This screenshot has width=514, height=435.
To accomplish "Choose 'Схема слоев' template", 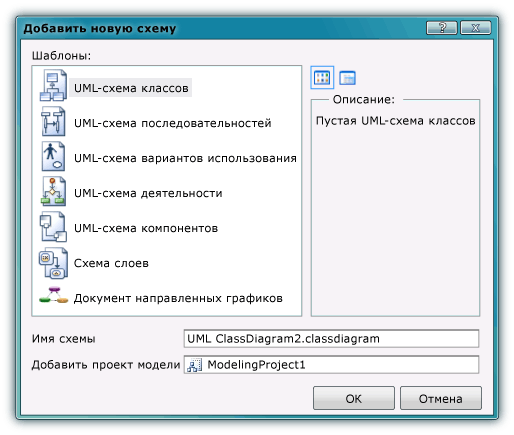I will coord(111,263).
